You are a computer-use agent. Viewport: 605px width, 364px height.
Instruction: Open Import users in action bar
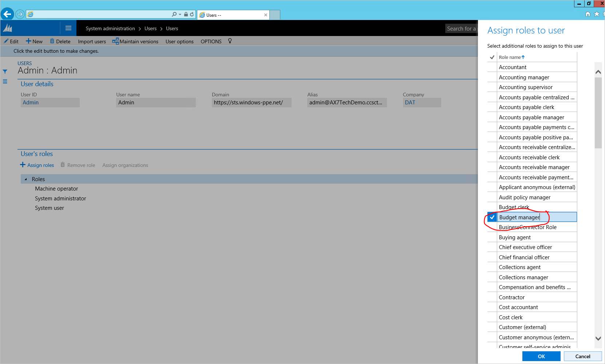92,41
